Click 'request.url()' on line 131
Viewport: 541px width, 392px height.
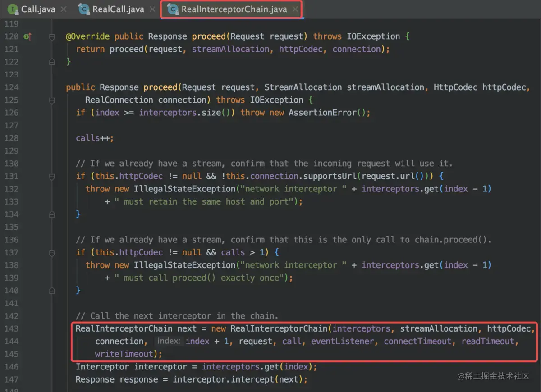coord(393,176)
